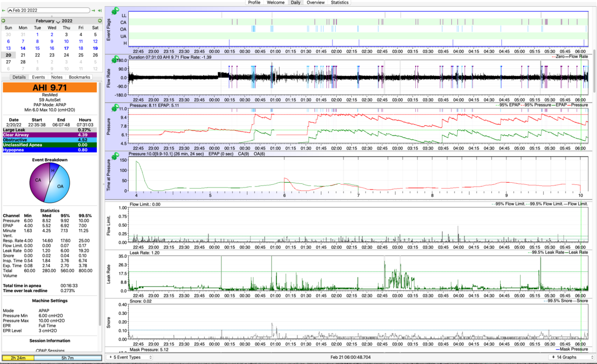This screenshot has width=597, height=364.
Task: Select the yellow 2h 24m session segment
Action: point(18,358)
